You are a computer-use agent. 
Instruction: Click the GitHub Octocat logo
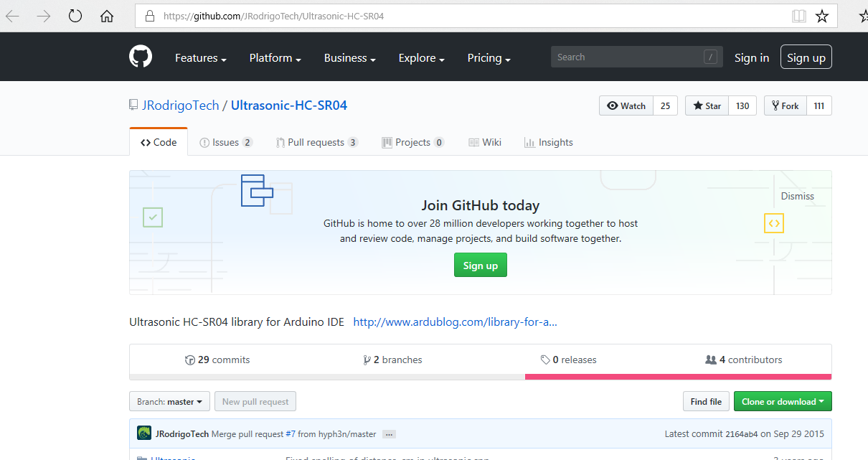141,57
